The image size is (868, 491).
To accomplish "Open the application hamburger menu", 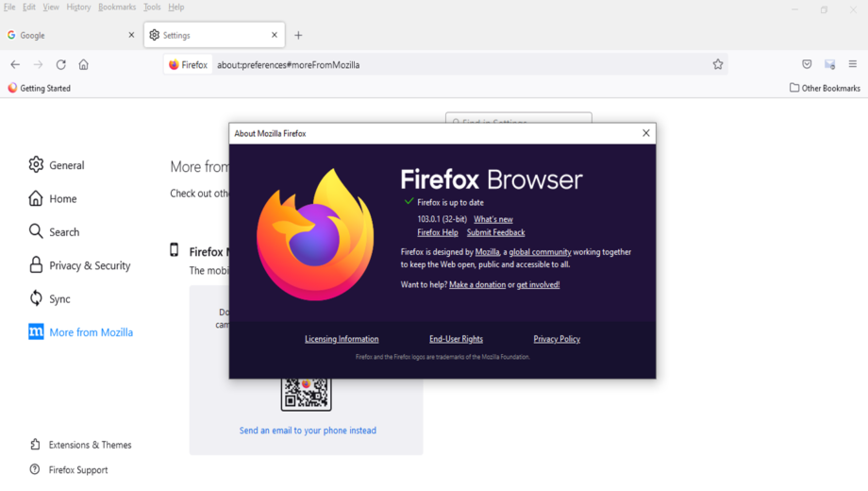I will click(853, 64).
